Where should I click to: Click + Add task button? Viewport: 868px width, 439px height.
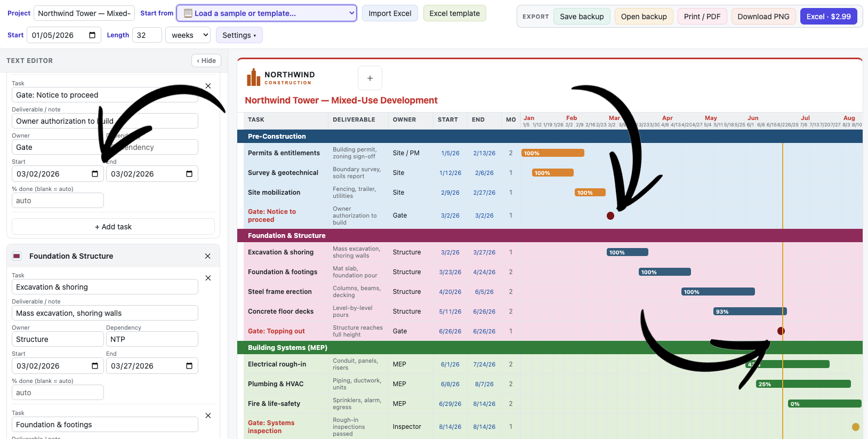(x=113, y=227)
